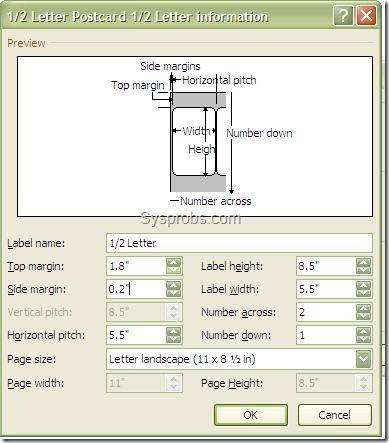The height and width of the screenshot is (443, 389).
Task: Increase the Label height value
Action: tap(363, 262)
